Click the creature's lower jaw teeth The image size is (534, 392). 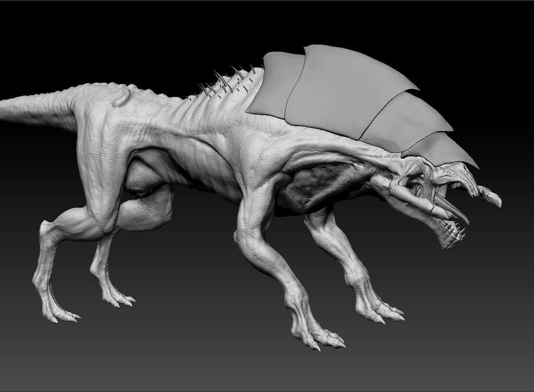[453, 235]
